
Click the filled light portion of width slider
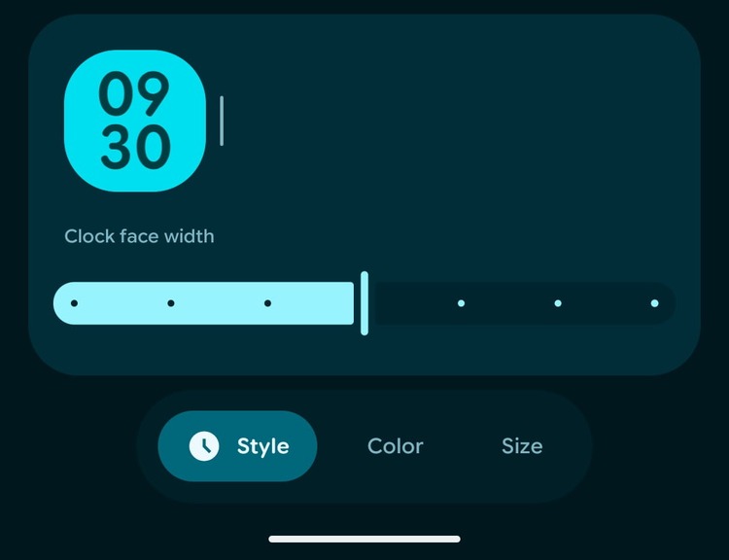[204, 303]
